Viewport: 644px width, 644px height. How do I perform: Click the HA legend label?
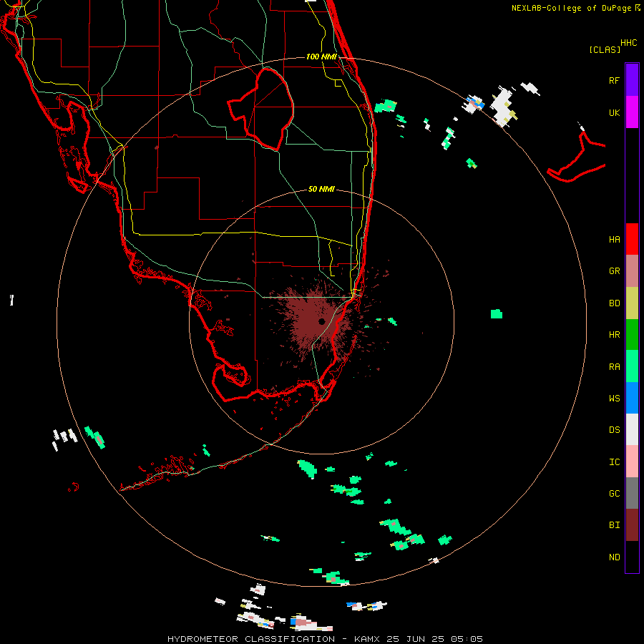614,240
